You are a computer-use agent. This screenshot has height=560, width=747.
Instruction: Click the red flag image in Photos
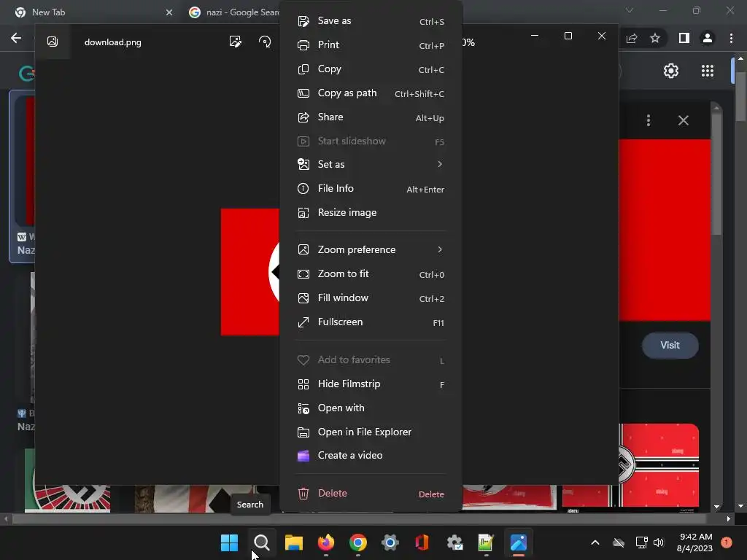(x=249, y=272)
